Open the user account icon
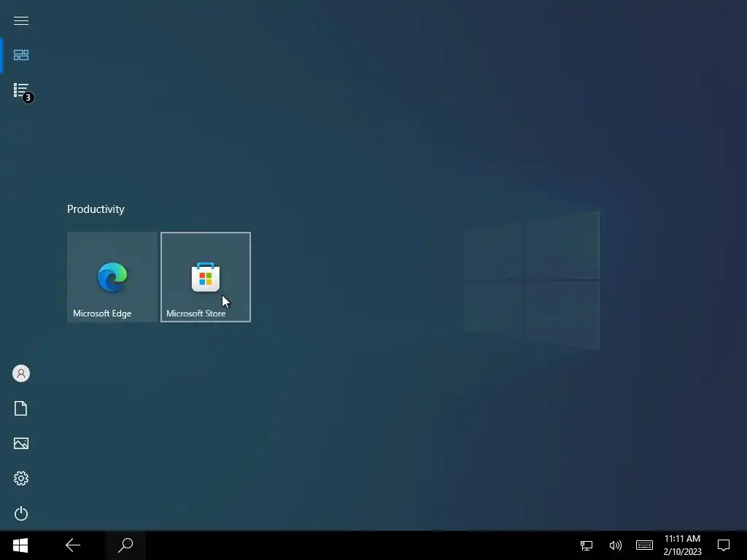The width and height of the screenshot is (747, 560). pos(21,373)
